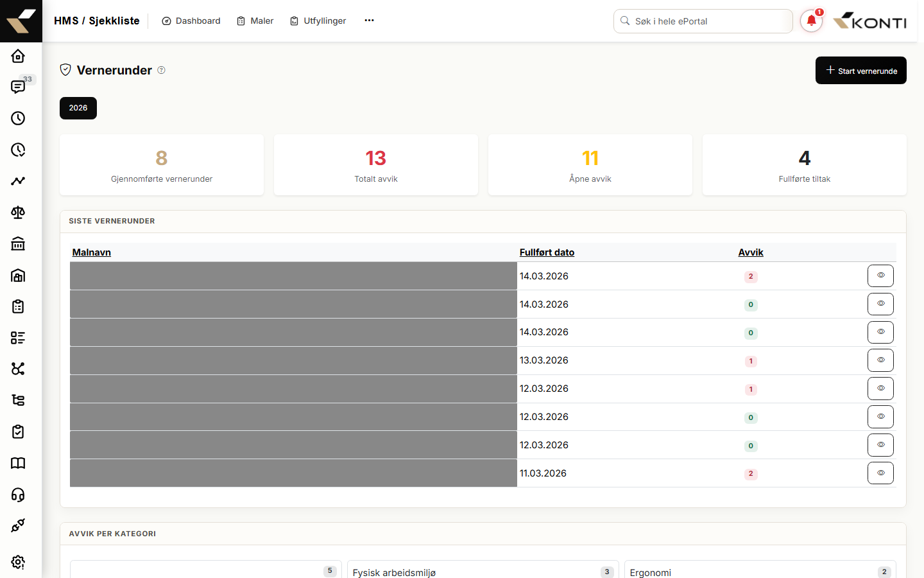Open the home icon in the sidebar
The image size is (924, 578).
18,56
